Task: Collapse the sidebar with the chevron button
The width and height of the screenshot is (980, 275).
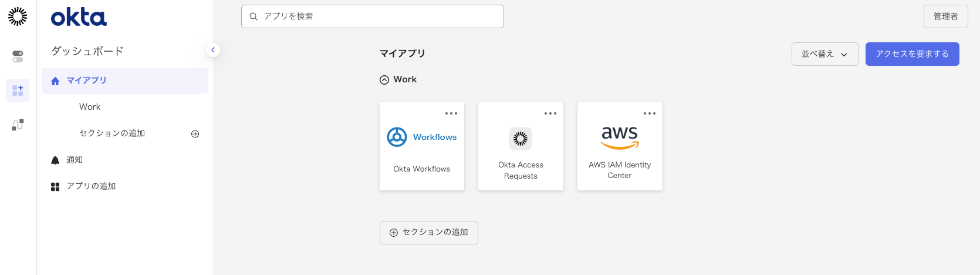Action: [213, 50]
